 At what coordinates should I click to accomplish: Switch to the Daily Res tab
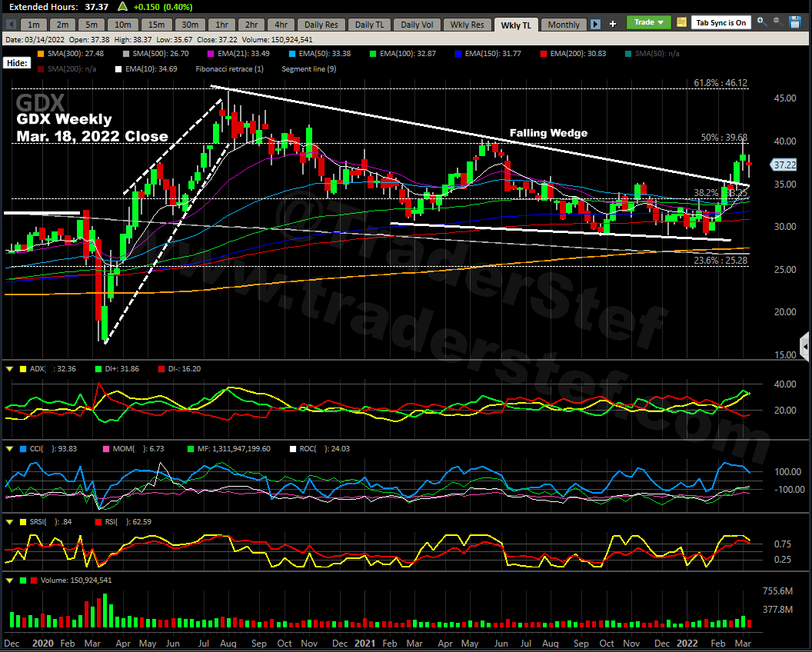(321, 25)
